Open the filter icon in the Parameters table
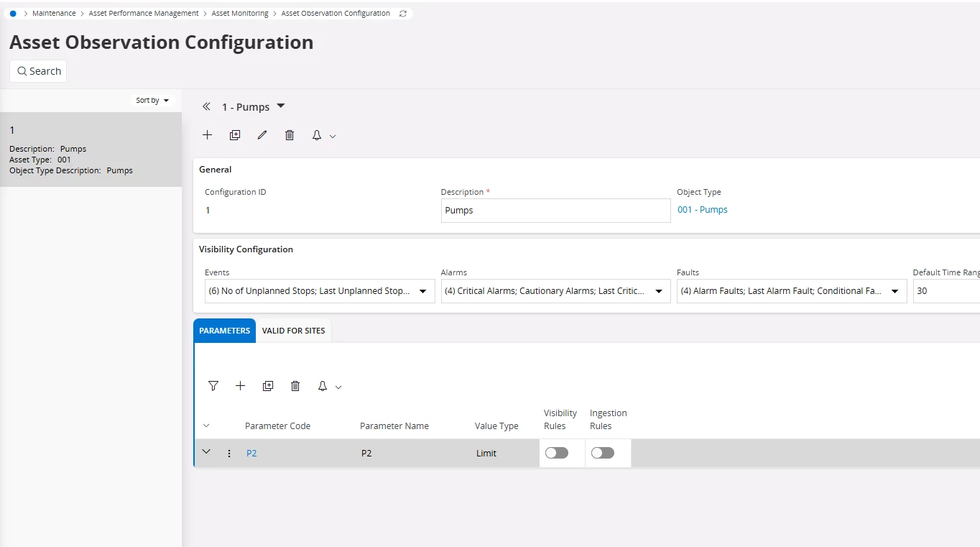The image size is (980, 547). (x=213, y=386)
